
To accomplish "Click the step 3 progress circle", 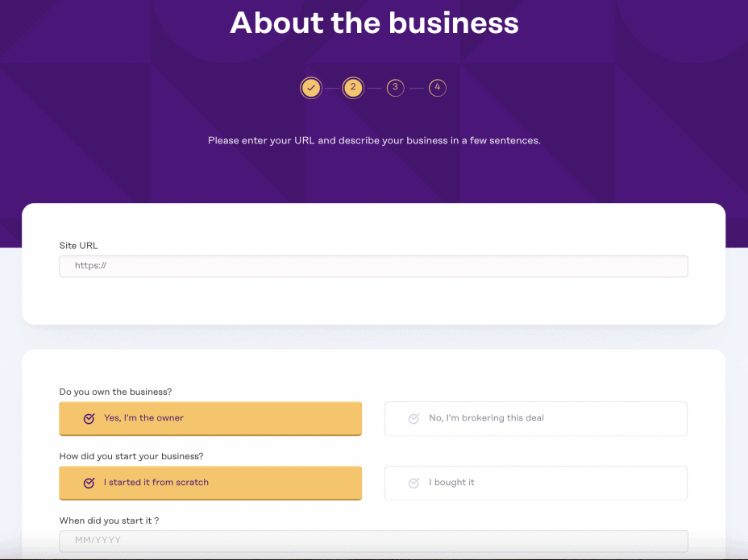I will pos(395,88).
